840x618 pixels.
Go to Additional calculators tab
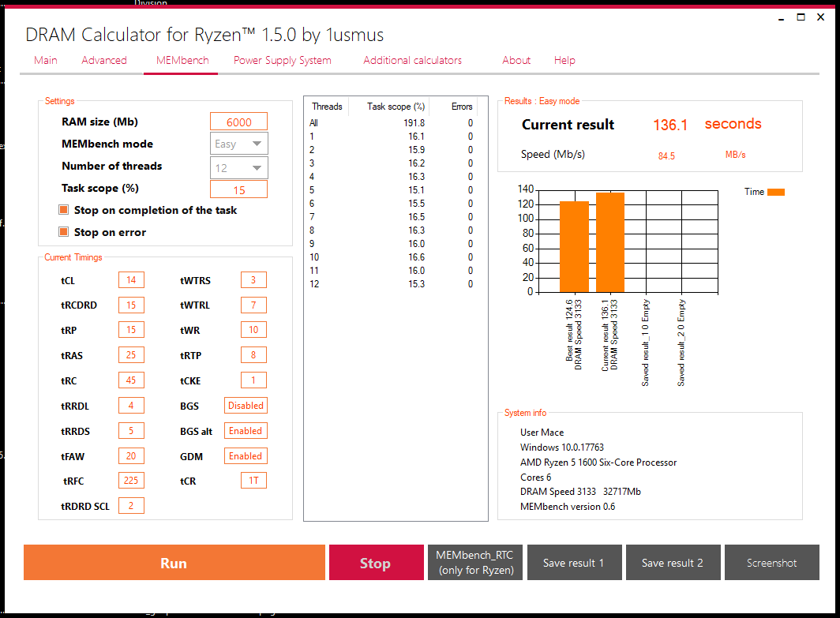[x=412, y=60]
